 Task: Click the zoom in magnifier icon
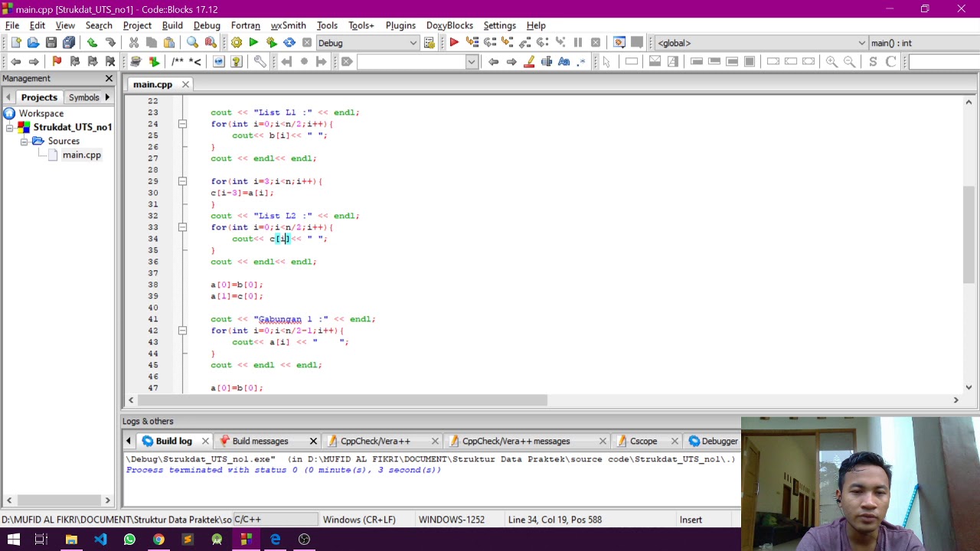[x=831, y=61]
